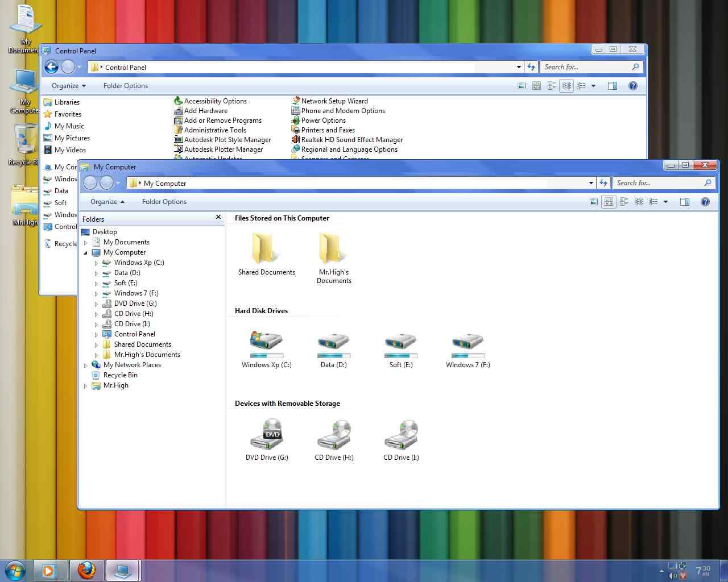728x582 pixels.
Task: Open Folder Options in Control Panel window
Action: click(x=126, y=86)
